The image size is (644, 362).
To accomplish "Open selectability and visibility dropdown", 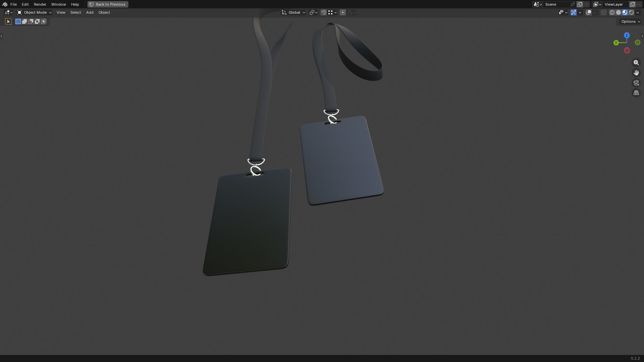I will (x=563, y=12).
